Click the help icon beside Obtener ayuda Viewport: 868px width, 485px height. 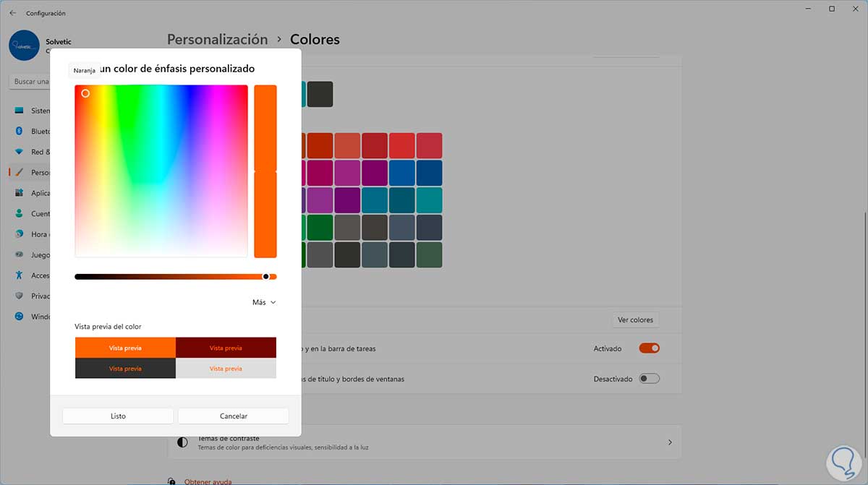tap(171, 481)
